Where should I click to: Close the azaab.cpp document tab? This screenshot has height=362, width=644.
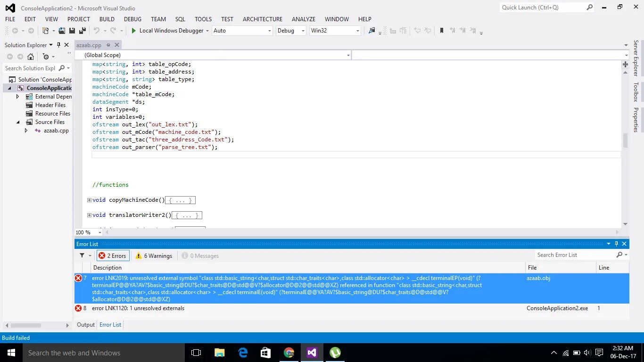pyautogui.click(x=116, y=45)
